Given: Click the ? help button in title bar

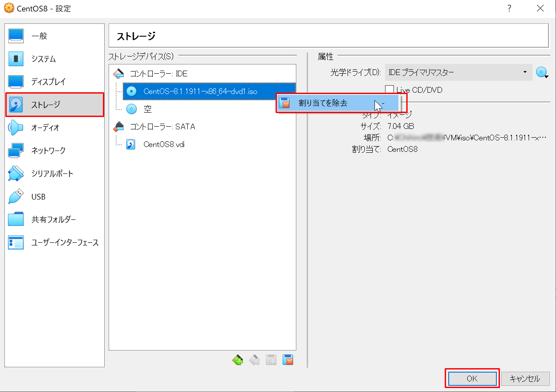Looking at the screenshot, I should (x=509, y=8).
